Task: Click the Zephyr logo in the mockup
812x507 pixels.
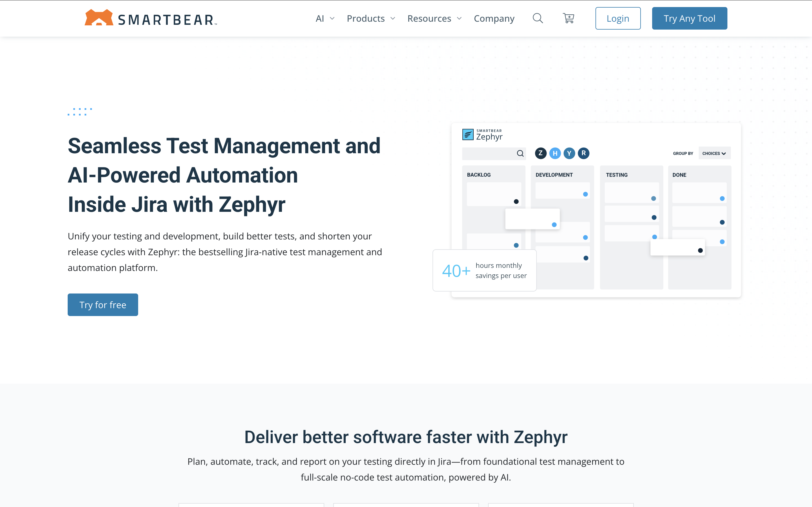Action: [x=482, y=135]
